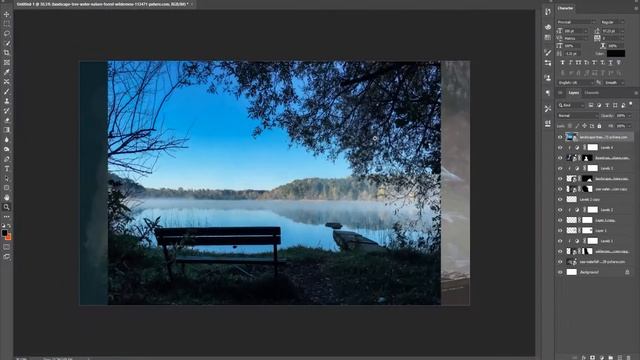Screen dimensions: 640x360
Task: Select the Rectangular Marquee tool
Action: click(x=7, y=24)
